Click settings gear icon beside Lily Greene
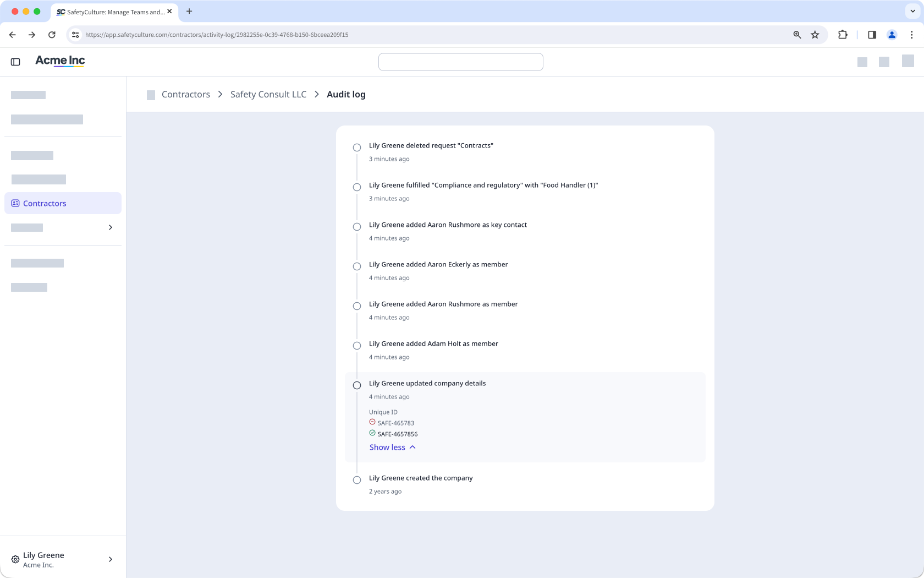Viewport: 924px width, 578px height. (15, 559)
